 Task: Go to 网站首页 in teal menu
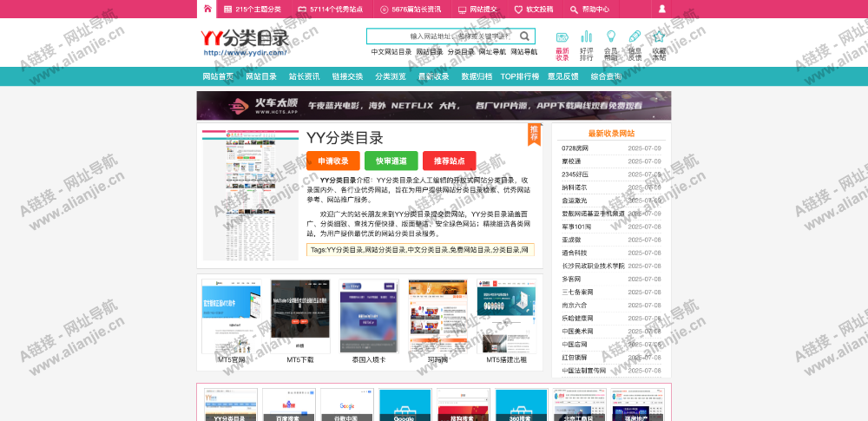click(x=218, y=76)
